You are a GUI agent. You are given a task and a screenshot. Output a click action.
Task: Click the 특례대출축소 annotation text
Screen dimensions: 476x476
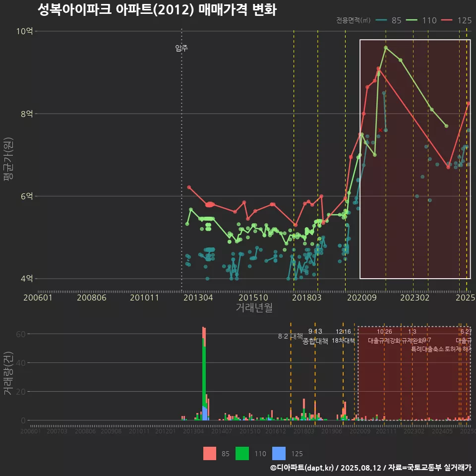click(427, 349)
